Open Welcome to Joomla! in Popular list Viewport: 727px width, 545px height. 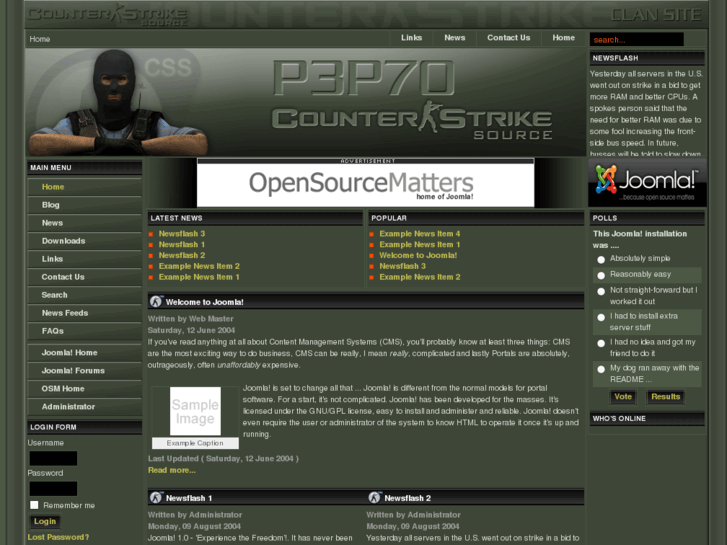418,255
